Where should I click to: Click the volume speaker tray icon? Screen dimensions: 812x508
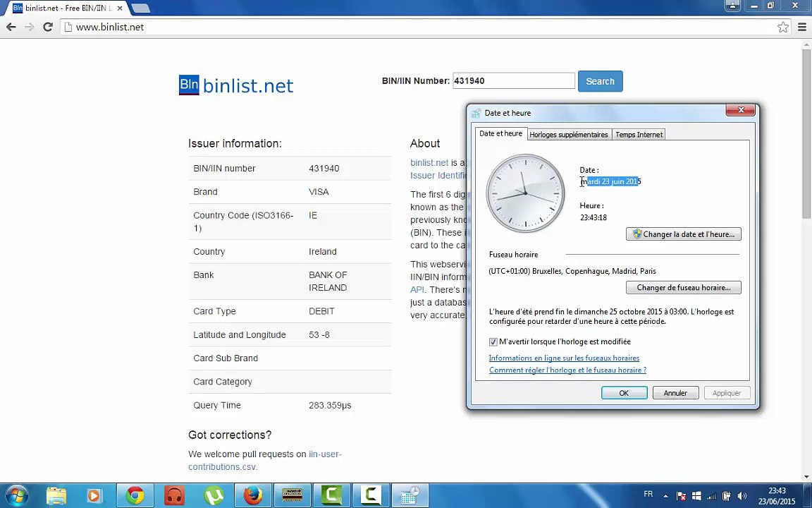coord(742,496)
